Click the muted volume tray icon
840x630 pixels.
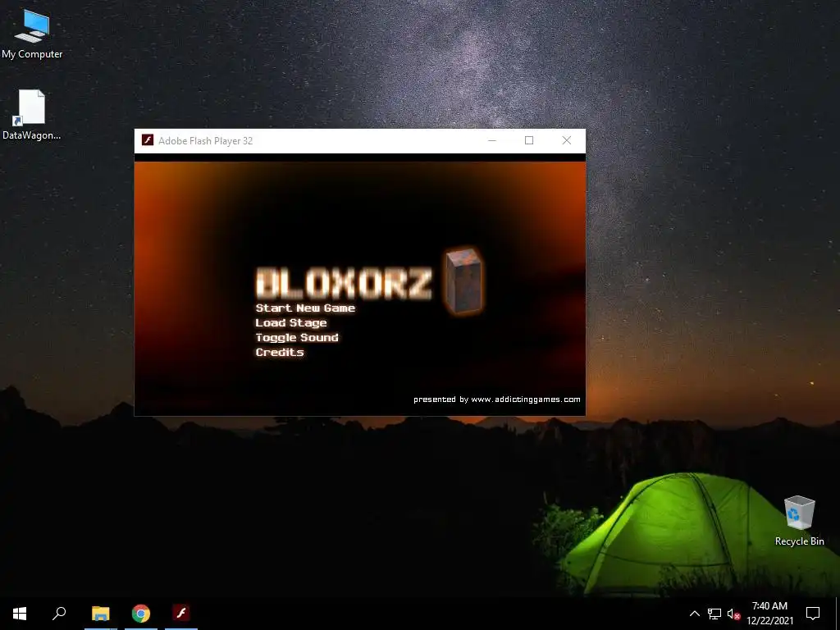(x=733, y=614)
